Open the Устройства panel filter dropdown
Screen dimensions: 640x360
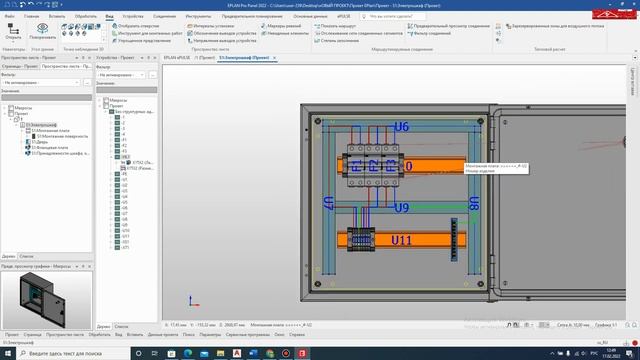click(121, 75)
